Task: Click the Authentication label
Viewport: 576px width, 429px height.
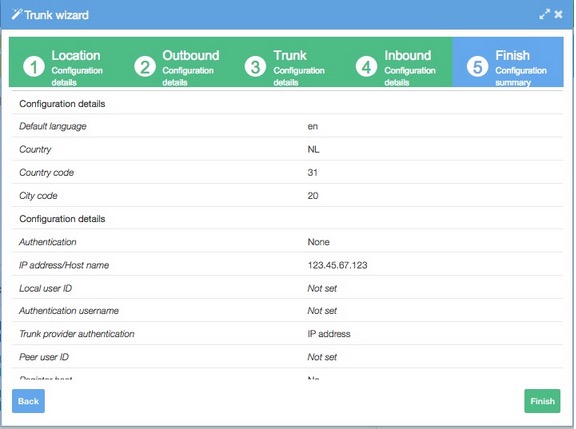Action: (48, 242)
